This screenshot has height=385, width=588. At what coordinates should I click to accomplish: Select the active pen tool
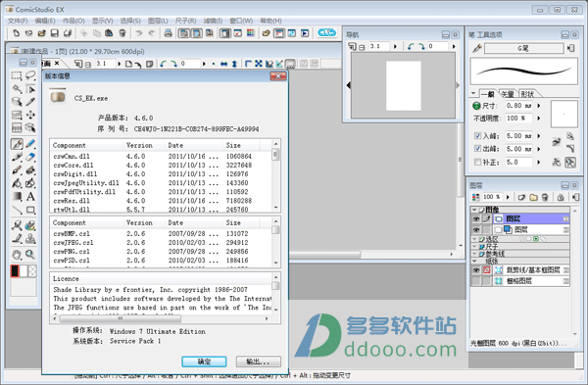click(17, 144)
